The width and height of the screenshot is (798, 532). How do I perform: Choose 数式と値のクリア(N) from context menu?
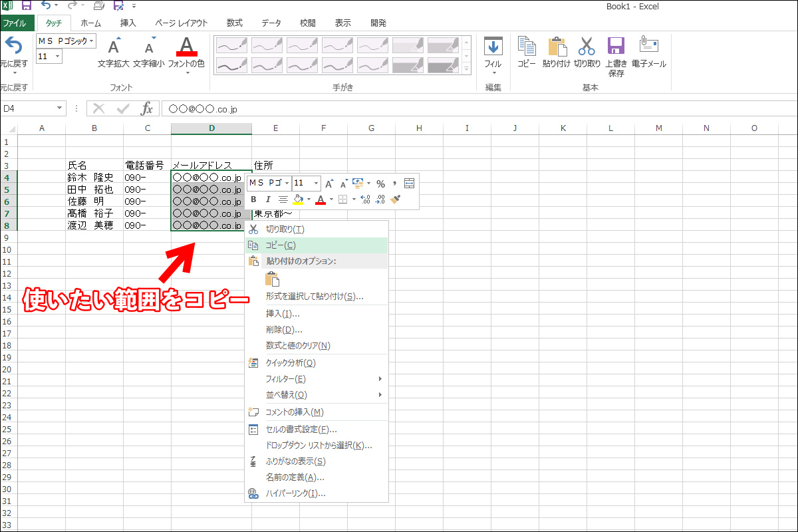(x=317, y=346)
